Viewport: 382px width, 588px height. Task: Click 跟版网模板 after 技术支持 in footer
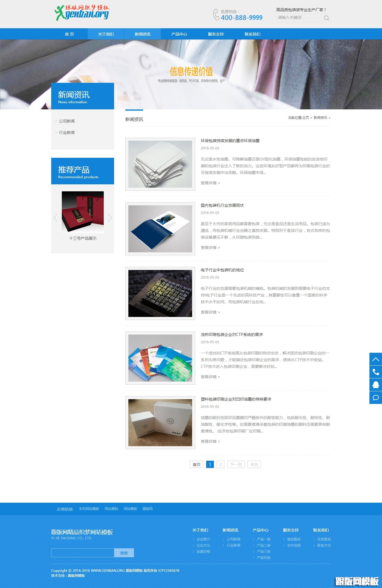(x=76, y=576)
